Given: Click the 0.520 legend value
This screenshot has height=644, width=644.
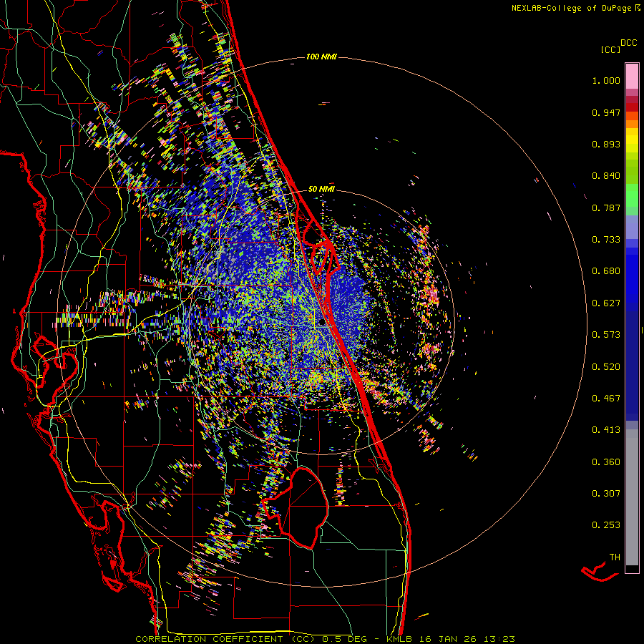Looking at the screenshot, I should (606, 367).
